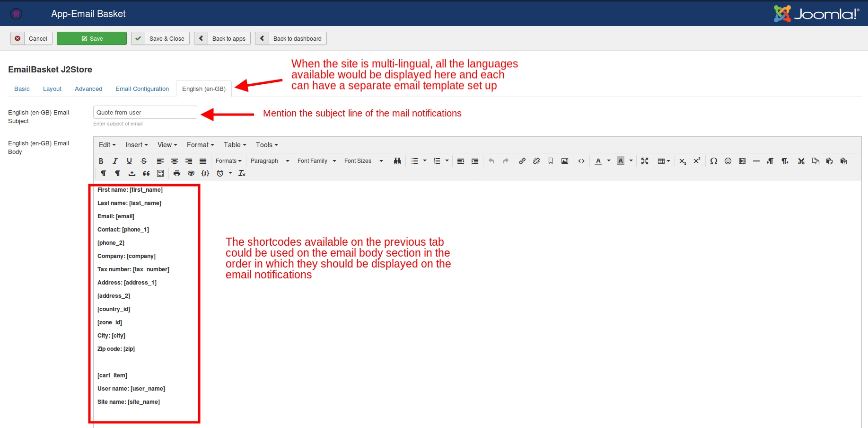
Task: Open the Font Sizes dropdown
Action: pos(363,161)
